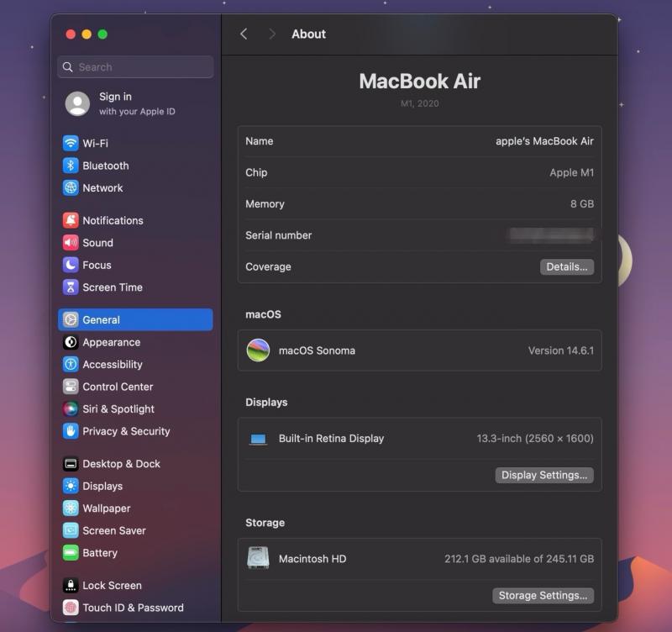The height and width of the screenshot is (632, 672).
Task: Open Focus settings in sidebar
Action: (135, 265)
